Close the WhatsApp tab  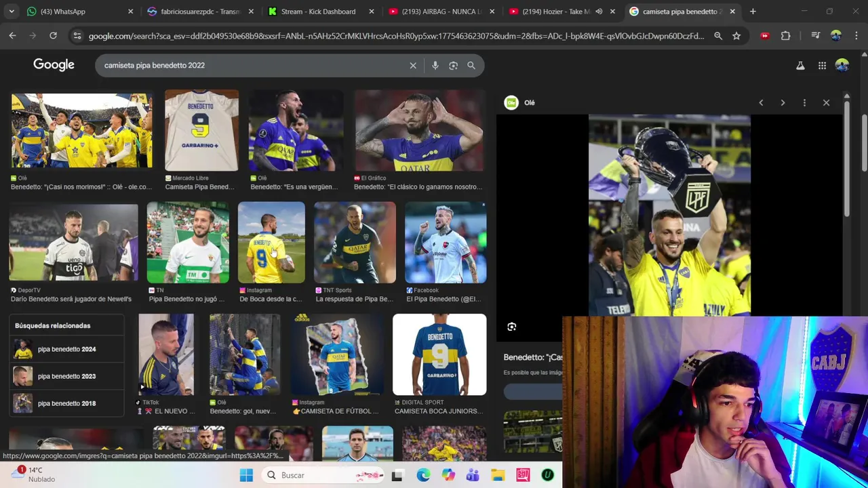[x=130, y=12]
